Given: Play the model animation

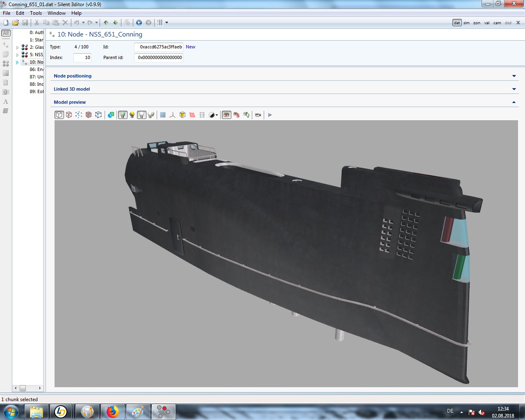Looking at the screenshot, I should tap(270, 115).
